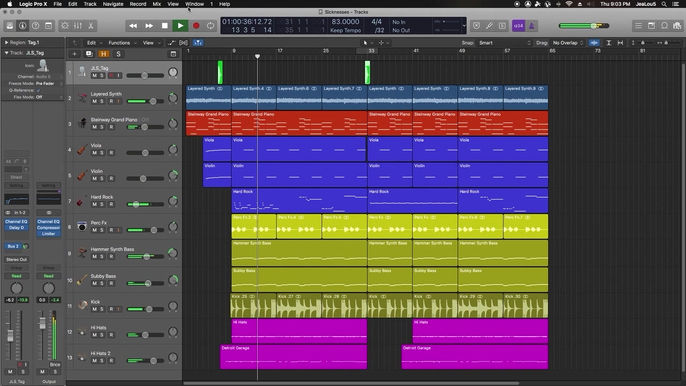686x386 pixels.
Task: Open the Track menu
Action: (90, 4)
